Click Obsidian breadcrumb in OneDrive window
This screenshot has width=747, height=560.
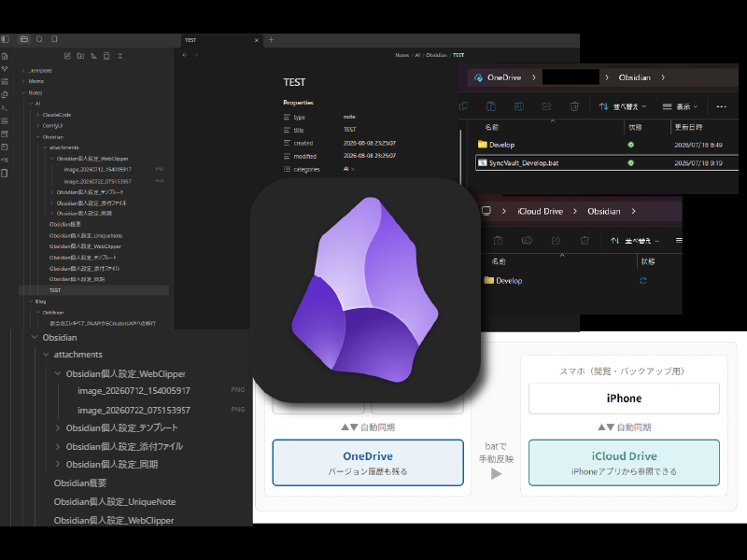pyautogui.click(x=634, y=77)
